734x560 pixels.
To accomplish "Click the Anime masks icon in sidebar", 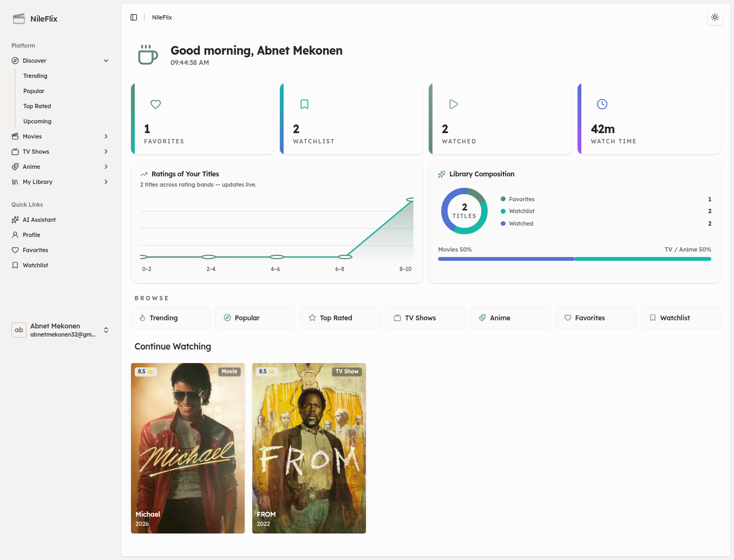I will [x=15, y=167].
